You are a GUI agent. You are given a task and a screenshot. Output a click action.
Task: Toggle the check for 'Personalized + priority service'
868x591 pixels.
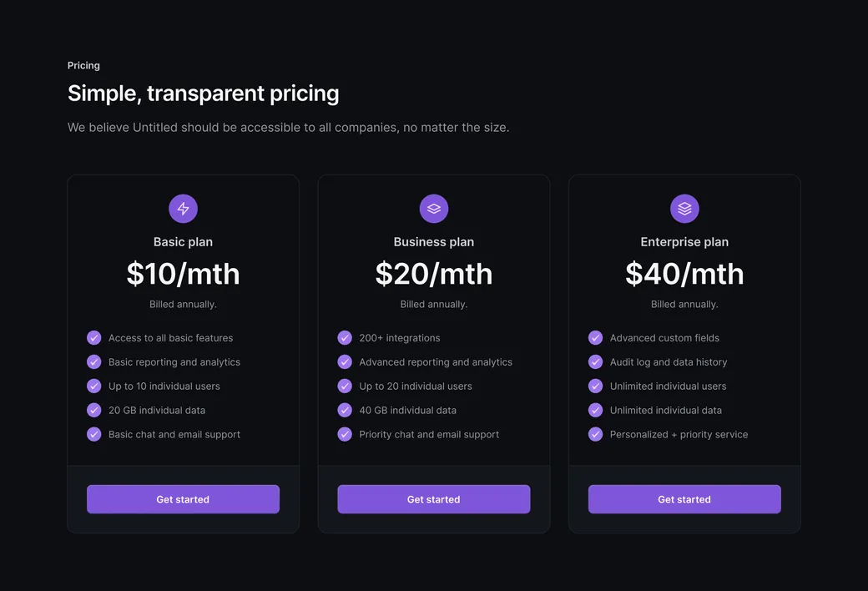tap(595, 434)
